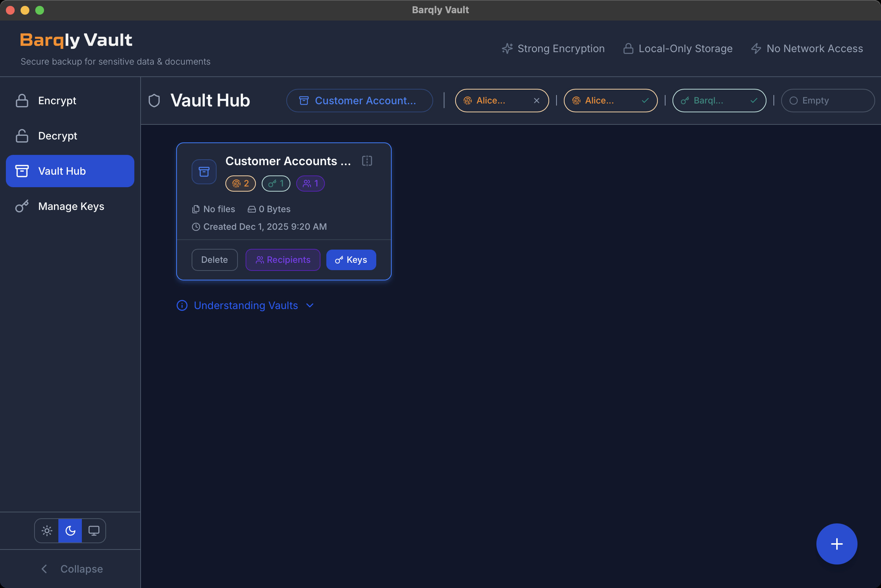Screen dimensions: 881x588
Task: Open the Recipients button on vault card
Action: pos(283,260)
